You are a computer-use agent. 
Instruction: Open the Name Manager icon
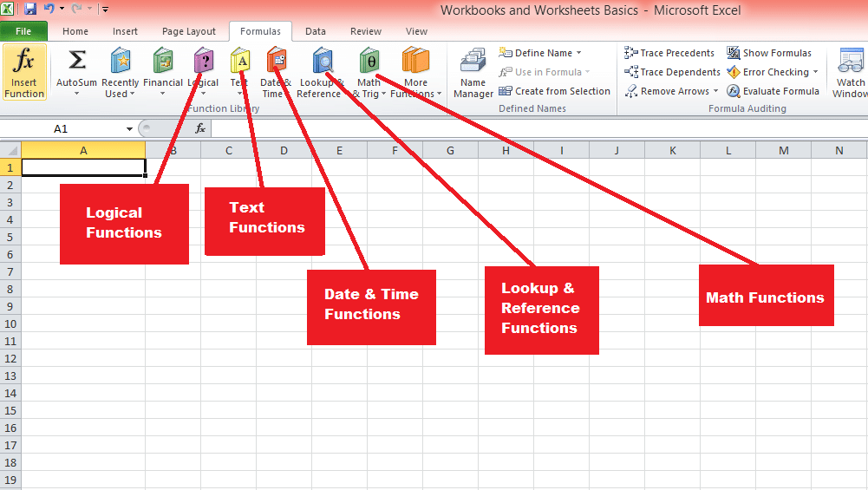[473, 60]
